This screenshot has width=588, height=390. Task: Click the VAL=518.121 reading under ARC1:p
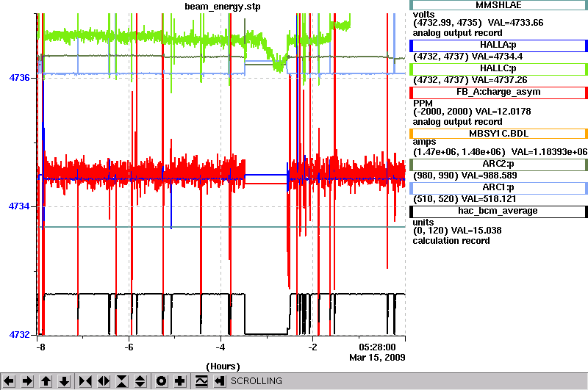coord(489,199)
